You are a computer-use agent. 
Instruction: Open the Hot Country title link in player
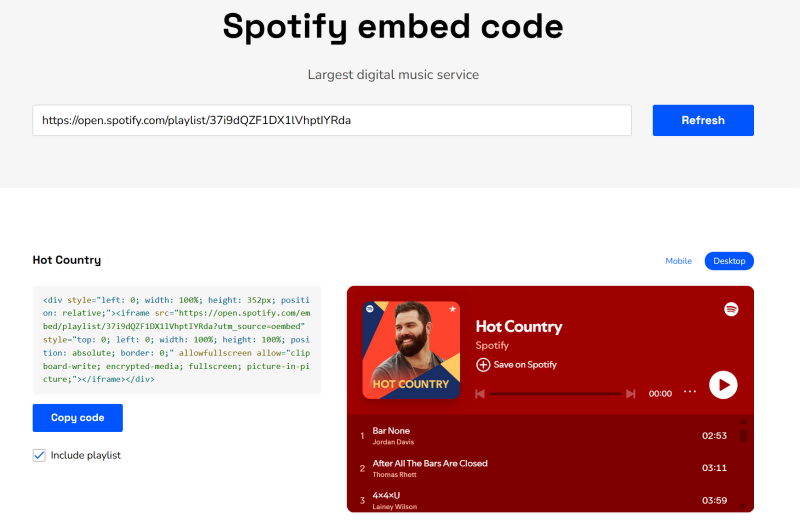pyautogui.click(x=519, y=327)
